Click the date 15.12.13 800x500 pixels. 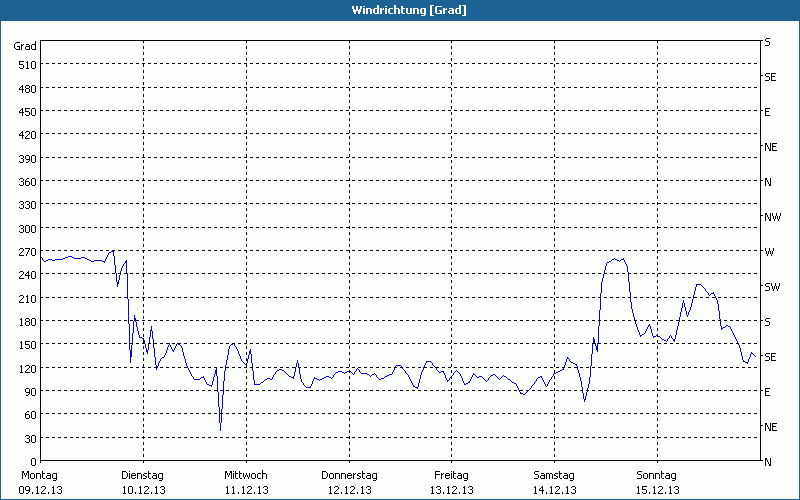tap(658, 490)
